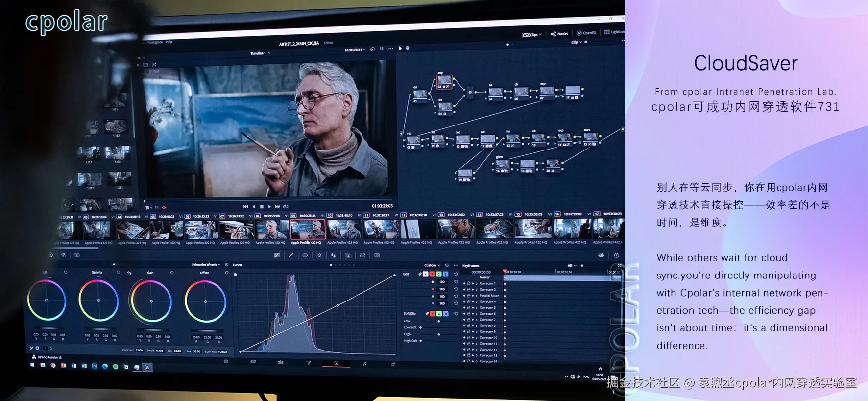The width and height of the screenshot is (868, 401).
Task: Toggle the Y channel in curve Edit
Action: (426, 274)
